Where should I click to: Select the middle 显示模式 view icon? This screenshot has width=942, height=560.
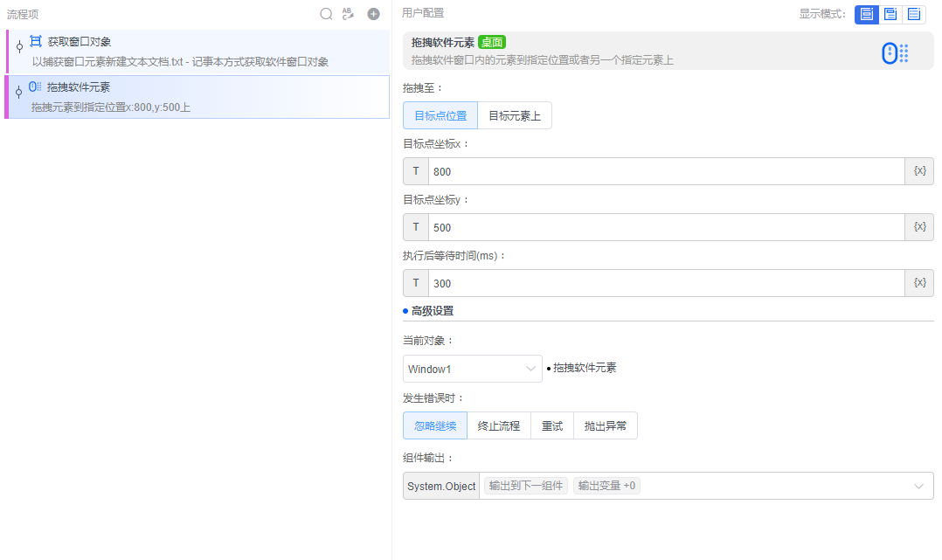click(890, 14)
